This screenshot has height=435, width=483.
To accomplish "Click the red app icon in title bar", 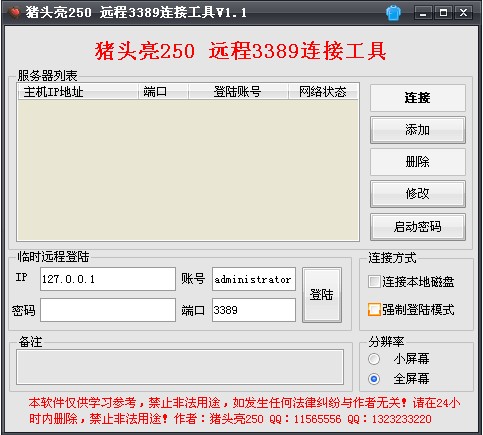I will coord(14,13).
